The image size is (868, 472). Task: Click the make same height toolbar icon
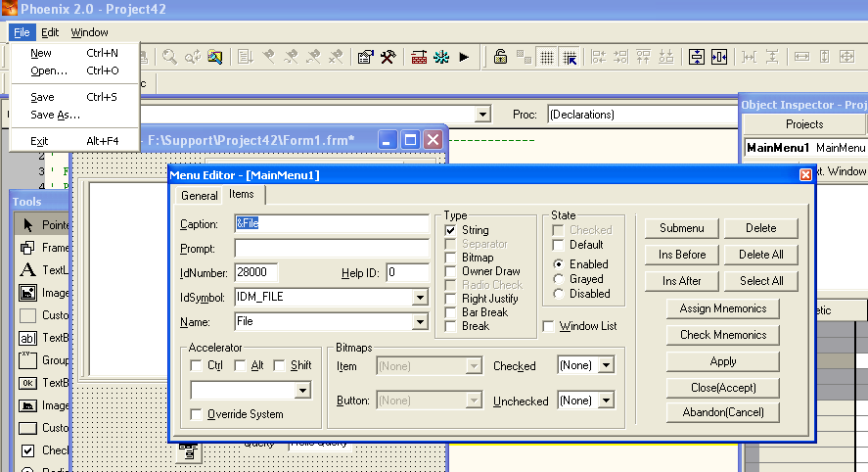tap(824, 57)
